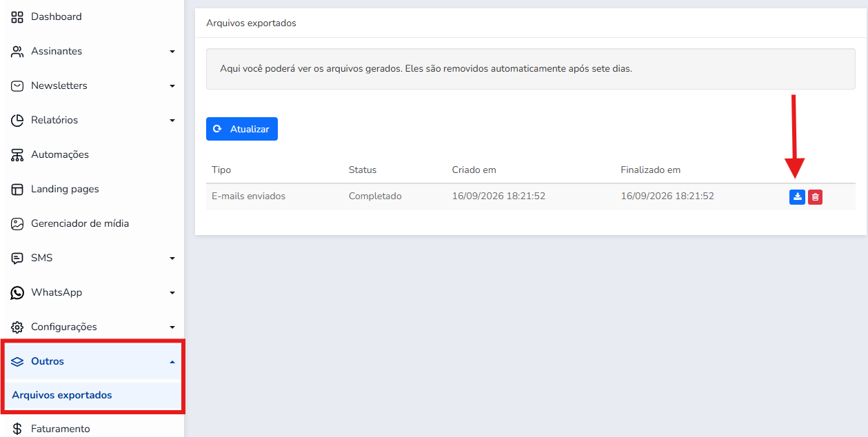
Task: Click the E-mails enviados cell
Action: coord(248,196)
